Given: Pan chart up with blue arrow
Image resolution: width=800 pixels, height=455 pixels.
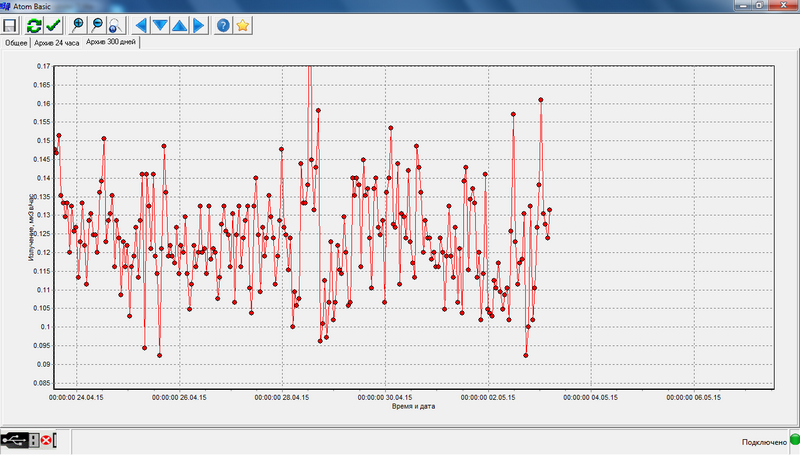Looking at the screenshot, I should pyautogui.click(x=180, y=25).
